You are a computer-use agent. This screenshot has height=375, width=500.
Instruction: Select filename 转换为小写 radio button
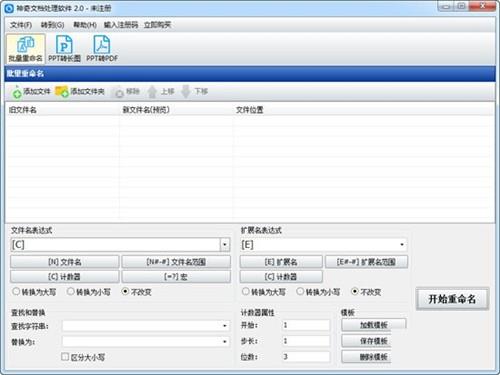coord(70,292)
